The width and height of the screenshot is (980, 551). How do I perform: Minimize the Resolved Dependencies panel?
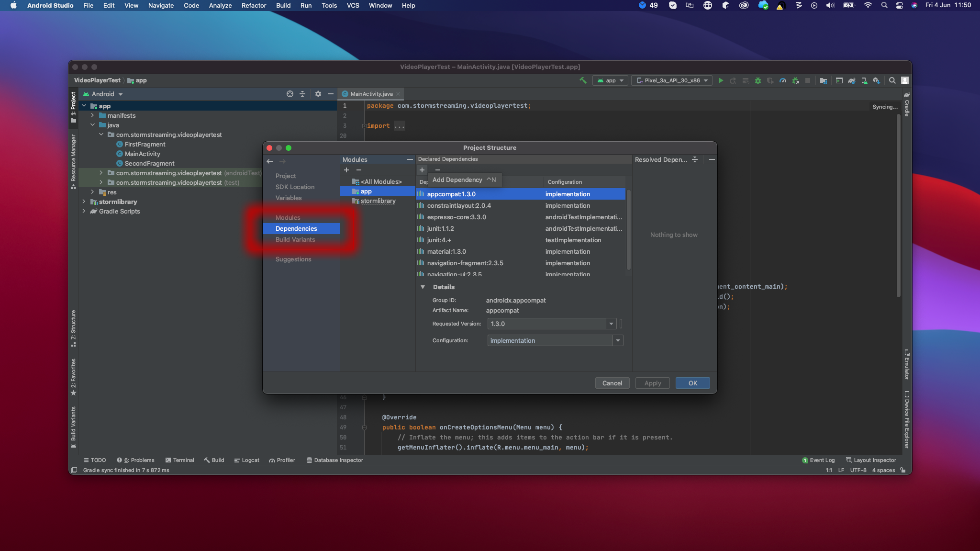712,159
